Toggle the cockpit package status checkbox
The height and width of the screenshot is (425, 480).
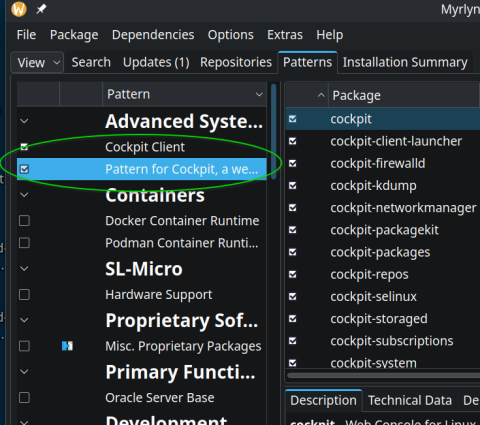[x=293, y=119]
